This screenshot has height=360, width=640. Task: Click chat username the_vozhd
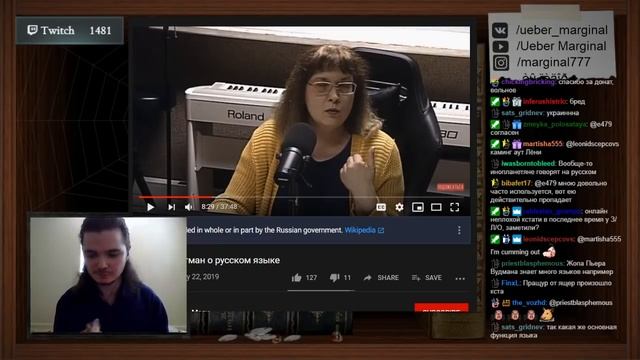pos(529,302)
